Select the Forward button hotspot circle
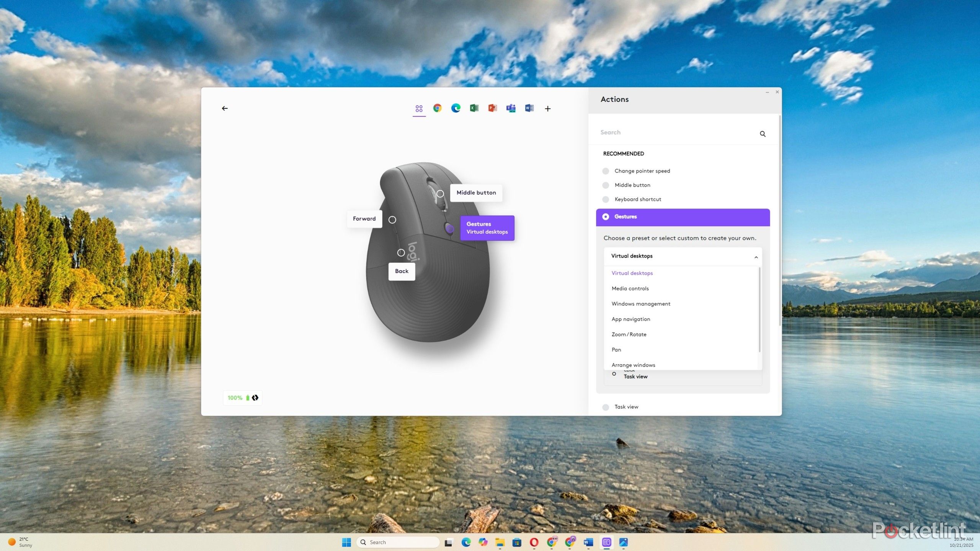Viewport: 980px width, 551px height. point(392,220)
